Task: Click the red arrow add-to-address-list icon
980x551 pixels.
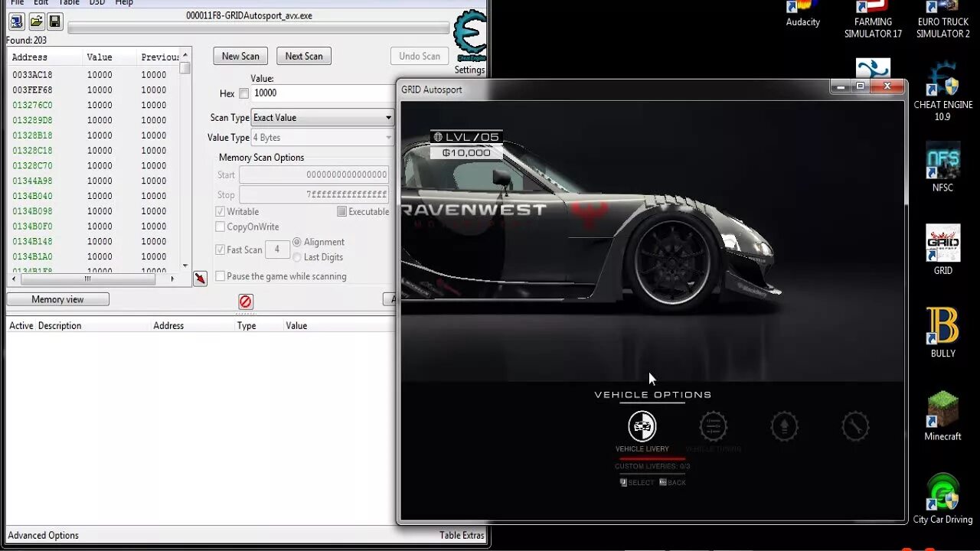Action: coord(200,278)
